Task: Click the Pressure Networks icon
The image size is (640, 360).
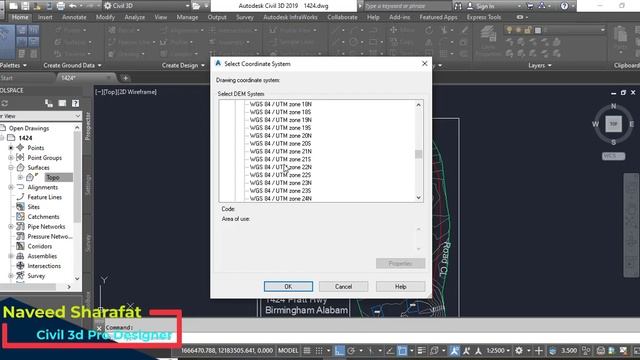Action: point(20,236)
